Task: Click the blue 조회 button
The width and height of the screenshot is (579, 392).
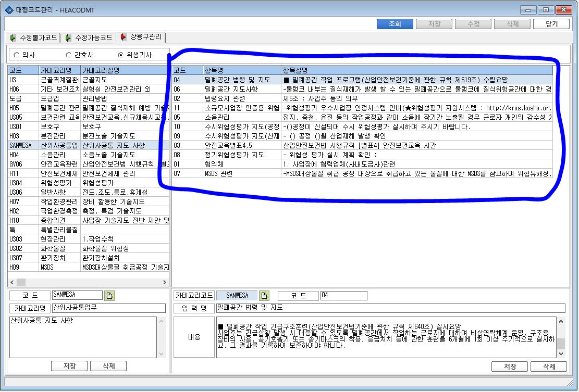Action: [x=395, y=24]
